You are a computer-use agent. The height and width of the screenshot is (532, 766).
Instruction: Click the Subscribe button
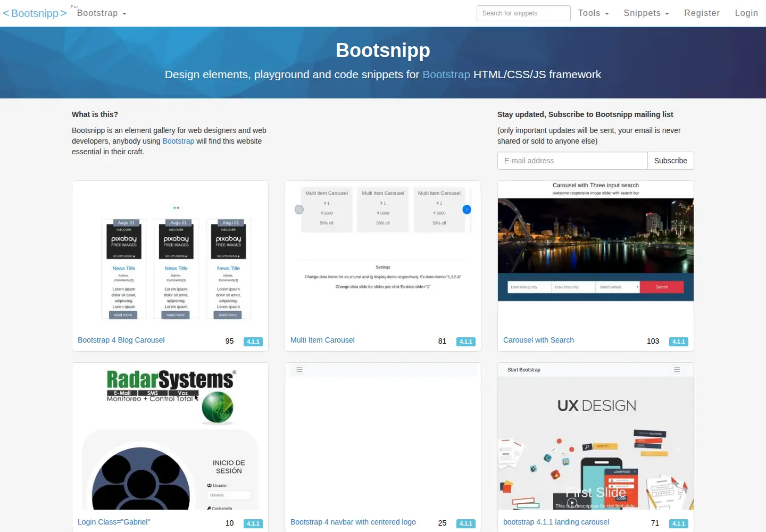coord(670,161)
